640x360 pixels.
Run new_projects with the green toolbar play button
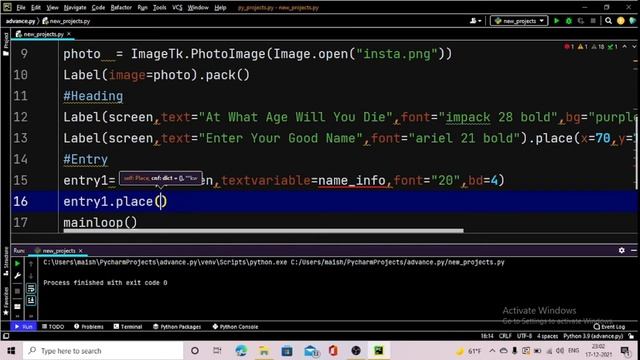pyautogui.click(x=556, y=21)
